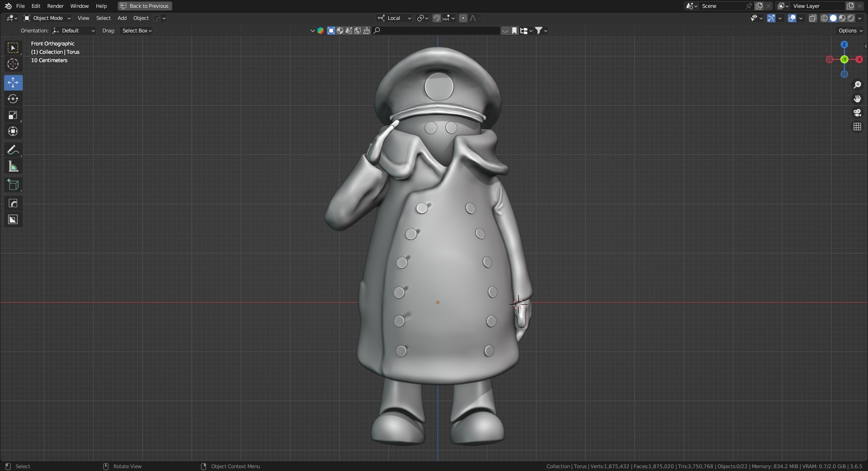Switch to solid viewport shading

[x=833, y=18]
